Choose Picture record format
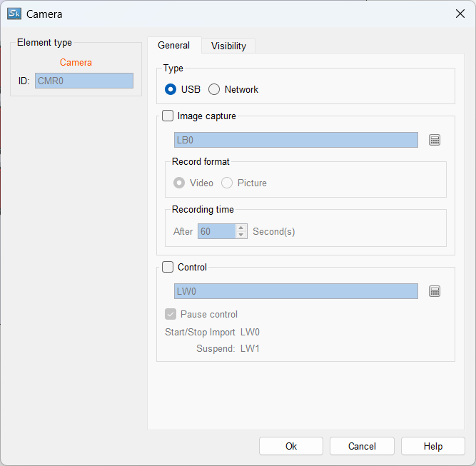The width and height of the screenshot is (476, 466). 227,183
